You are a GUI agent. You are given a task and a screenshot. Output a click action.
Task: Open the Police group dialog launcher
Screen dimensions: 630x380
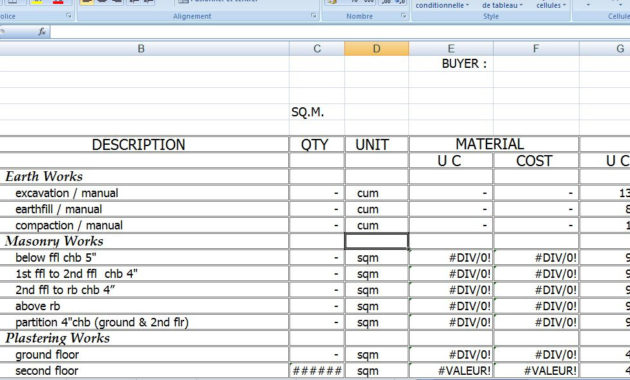[x=69, y=16]
